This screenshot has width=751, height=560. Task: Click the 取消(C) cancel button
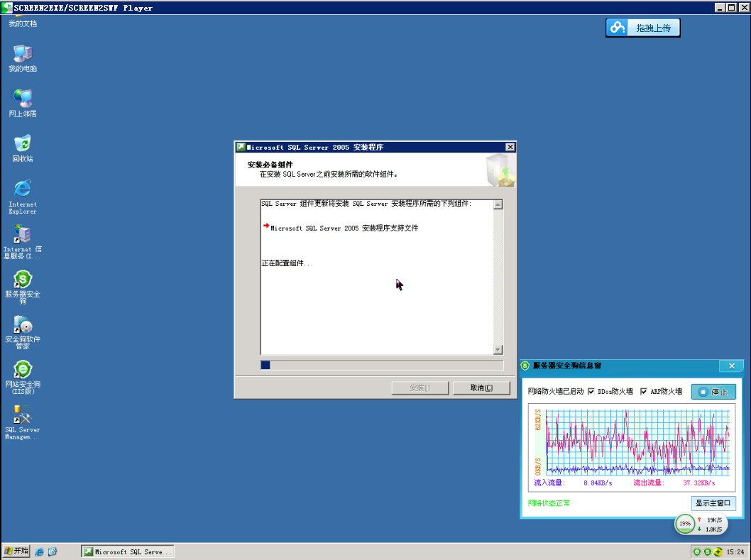point(481,388)
